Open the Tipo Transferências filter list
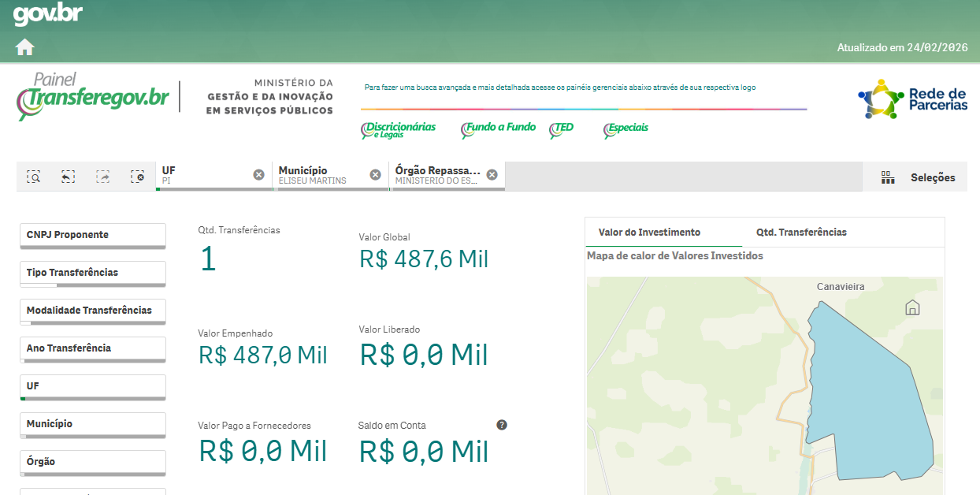 coord(92,273)
